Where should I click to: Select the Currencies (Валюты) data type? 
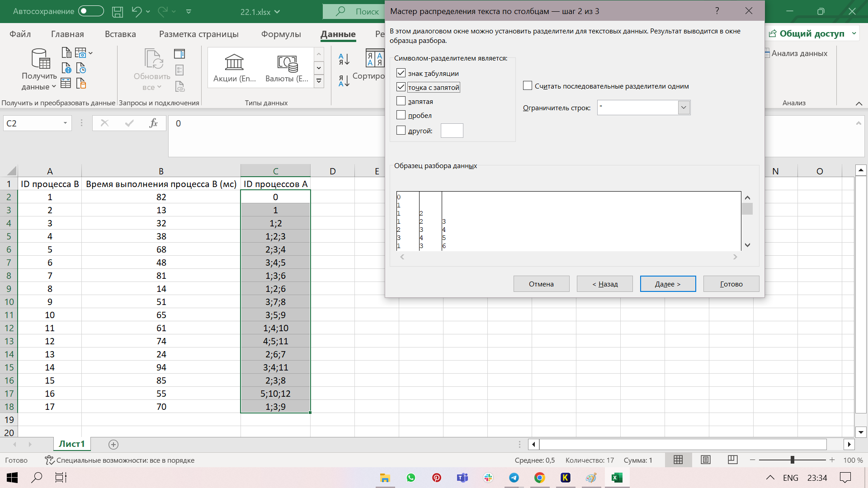287,68
